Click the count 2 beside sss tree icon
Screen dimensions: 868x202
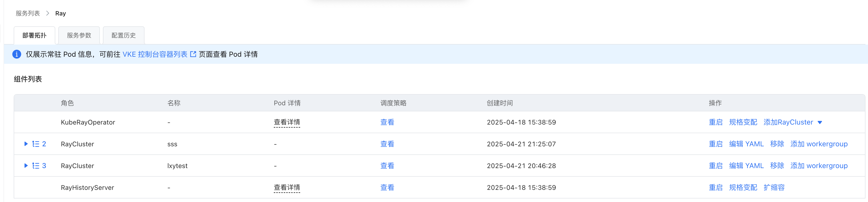(44, 144)
